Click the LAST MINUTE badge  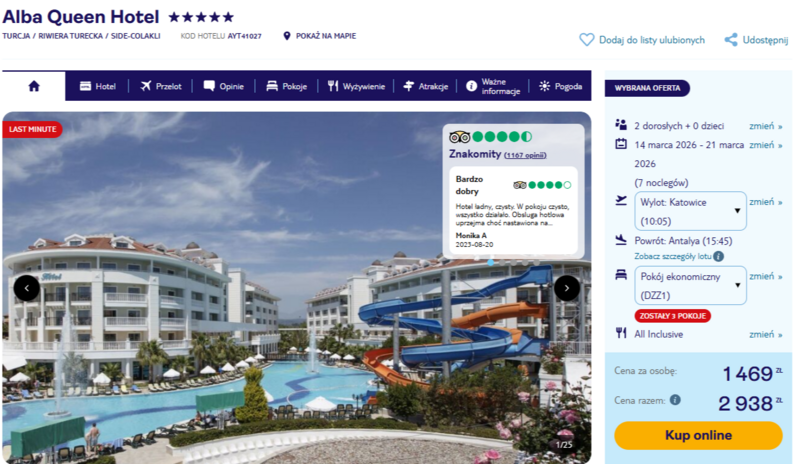32,129
